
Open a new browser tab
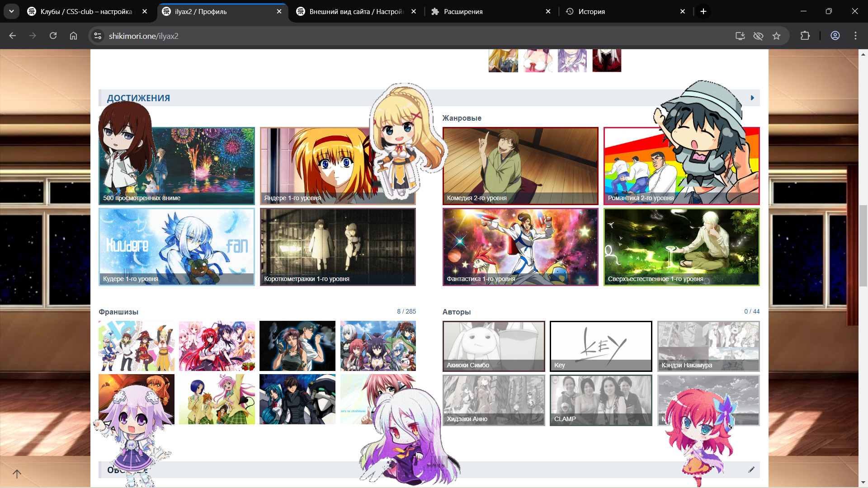[703, 11]
